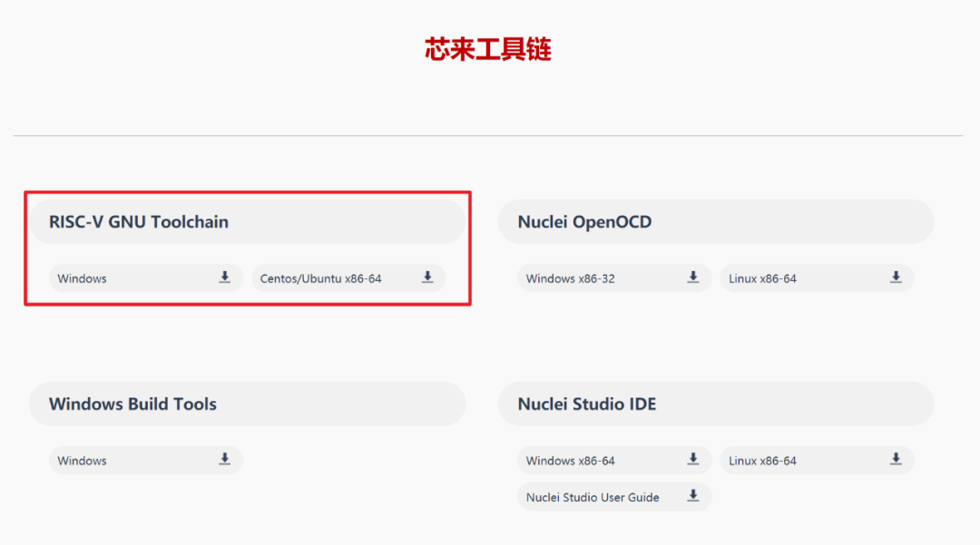Open the Nuclei Studio User Guide link

[x=614, y=497]
